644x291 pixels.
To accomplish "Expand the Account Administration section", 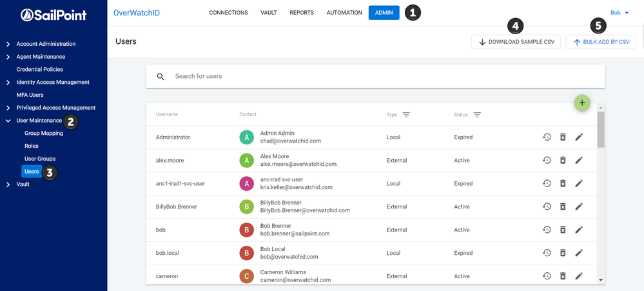I will [x=8, y=44].
